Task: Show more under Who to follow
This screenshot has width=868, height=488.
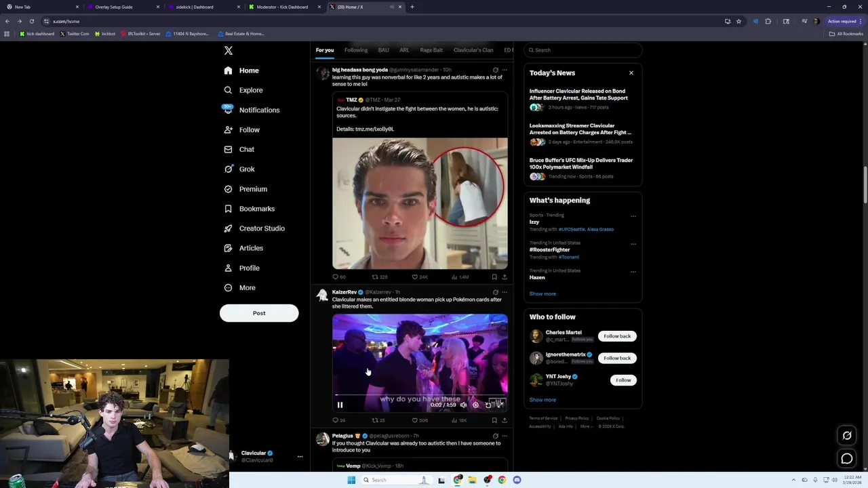Action: pyautogui.click(x=542, y=400)
